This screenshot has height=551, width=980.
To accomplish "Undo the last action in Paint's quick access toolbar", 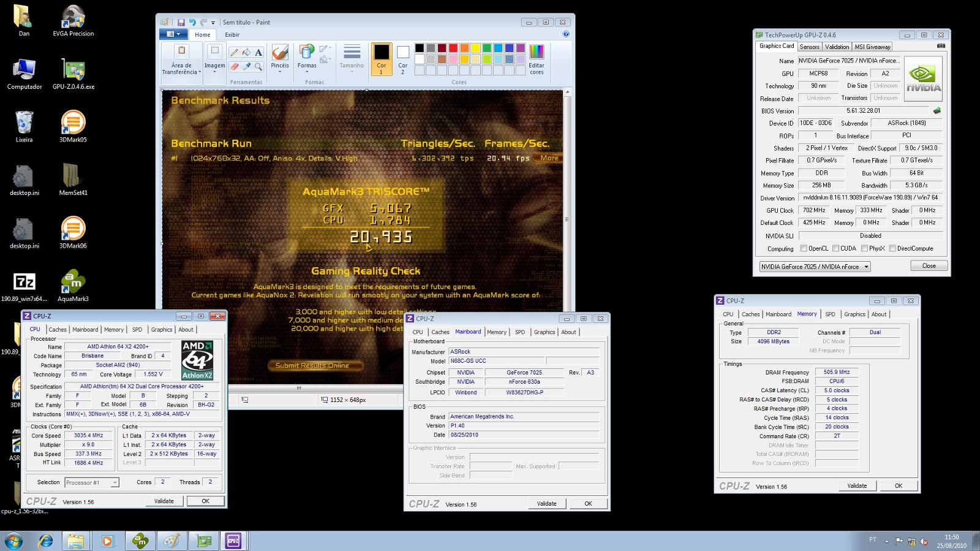I will coord(192,23).
